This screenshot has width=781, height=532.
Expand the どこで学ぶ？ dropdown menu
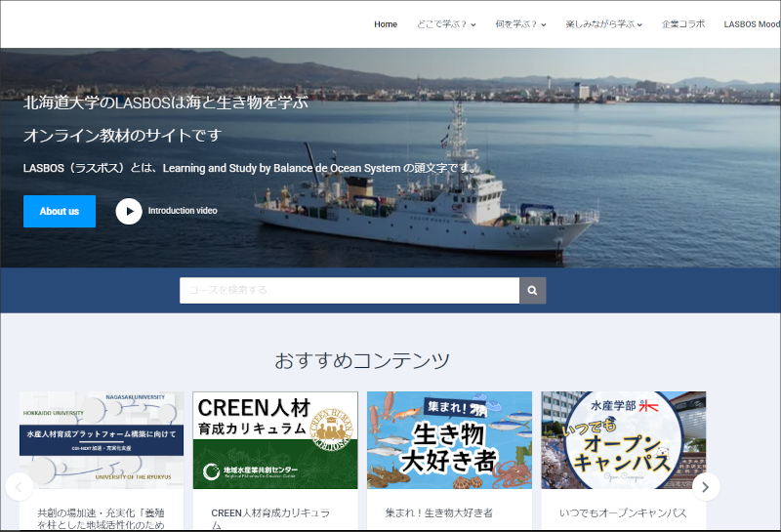[445, 24]
